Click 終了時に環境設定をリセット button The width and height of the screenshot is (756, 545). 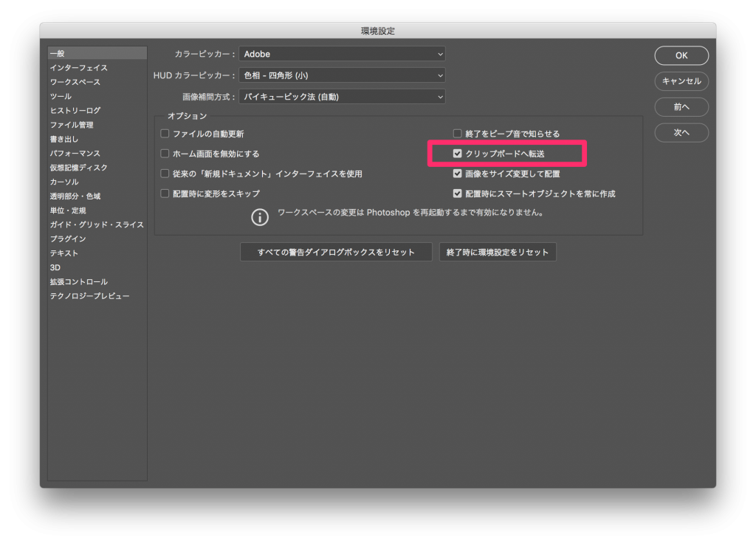pyautogui.click(x=498, y=252)
